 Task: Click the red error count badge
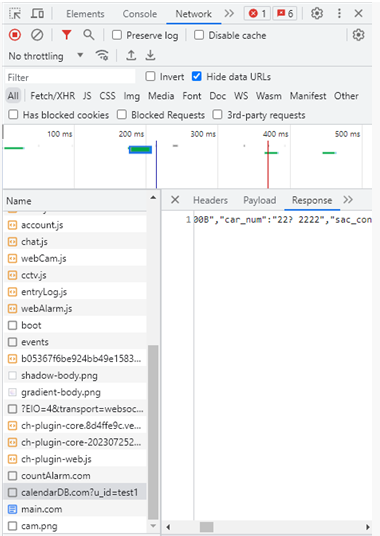point(257,14)
